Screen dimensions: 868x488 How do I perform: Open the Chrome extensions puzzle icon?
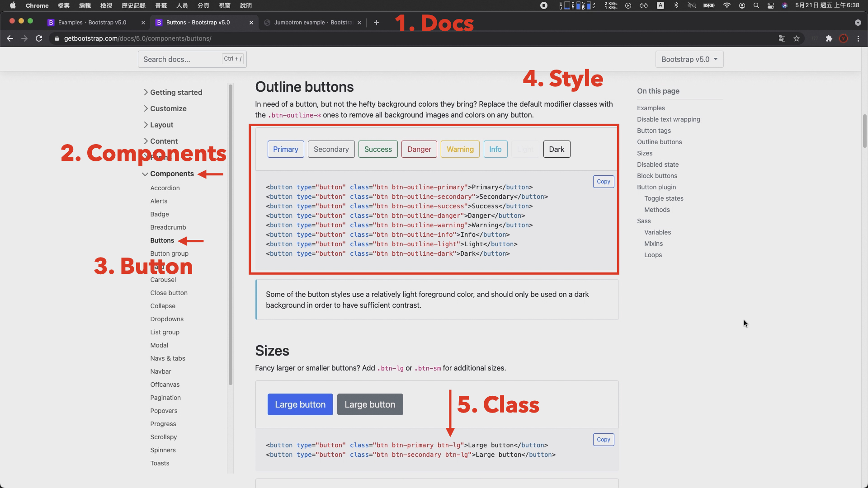tap(829, 38)
